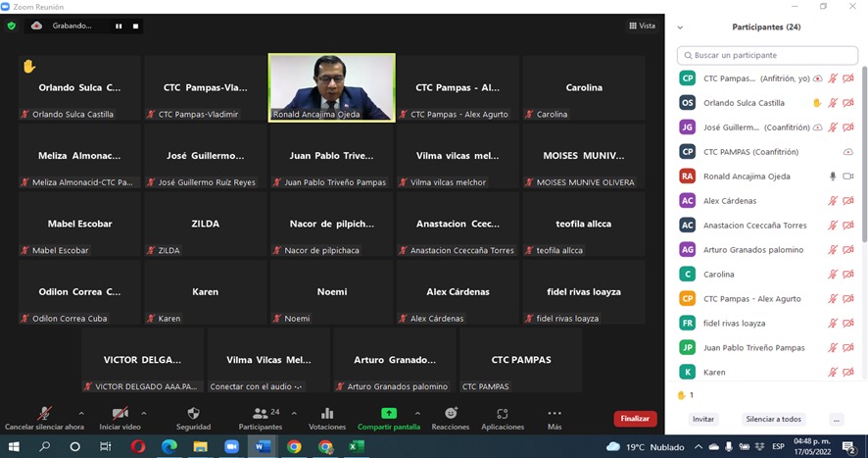This screenshot has height=458, width=868.
Task: Collapse the Participantes panel chevron
Action: [x=681, y=27]
